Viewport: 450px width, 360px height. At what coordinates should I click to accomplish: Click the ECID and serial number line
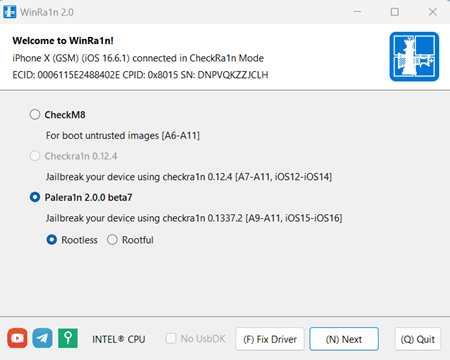140,75
